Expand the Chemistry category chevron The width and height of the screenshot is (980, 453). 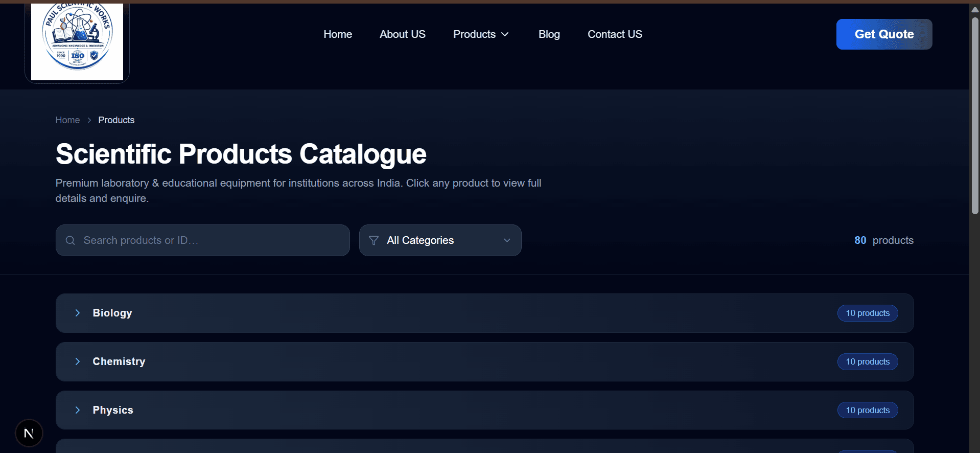[x=78, y=361]
